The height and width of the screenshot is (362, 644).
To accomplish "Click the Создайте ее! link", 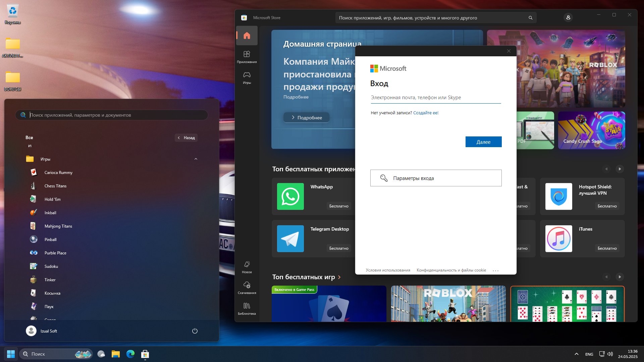I will pyautogui.click(x=426, y=113).
